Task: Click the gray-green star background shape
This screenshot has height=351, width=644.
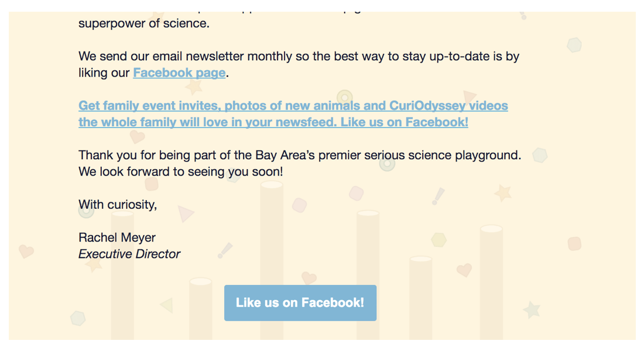Action: (x=531, y=309)
